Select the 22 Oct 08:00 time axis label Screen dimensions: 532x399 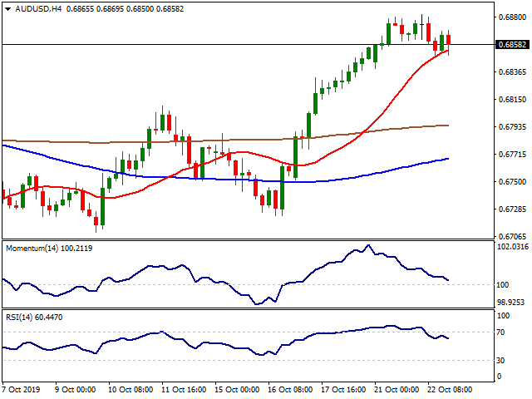pyautogui.click(x=450, y=390)
